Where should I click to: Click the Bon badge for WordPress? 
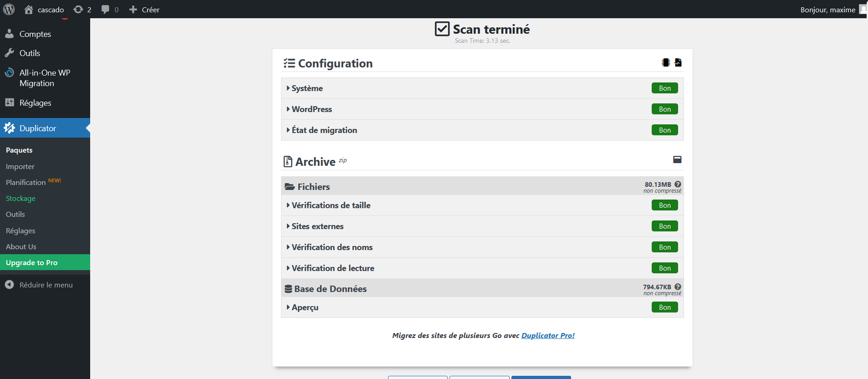(665, 109)
